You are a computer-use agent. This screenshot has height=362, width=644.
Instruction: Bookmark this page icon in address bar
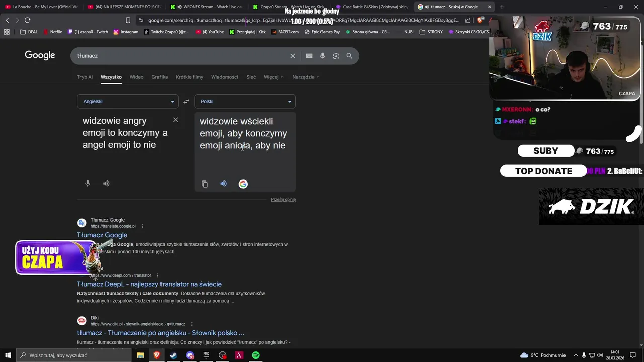128,20
